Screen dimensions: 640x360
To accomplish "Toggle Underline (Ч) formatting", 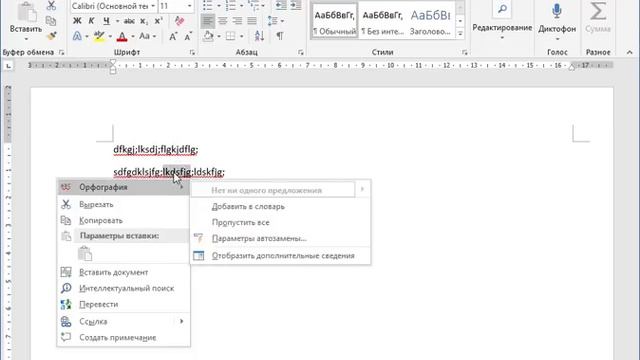I will point(106,21).
